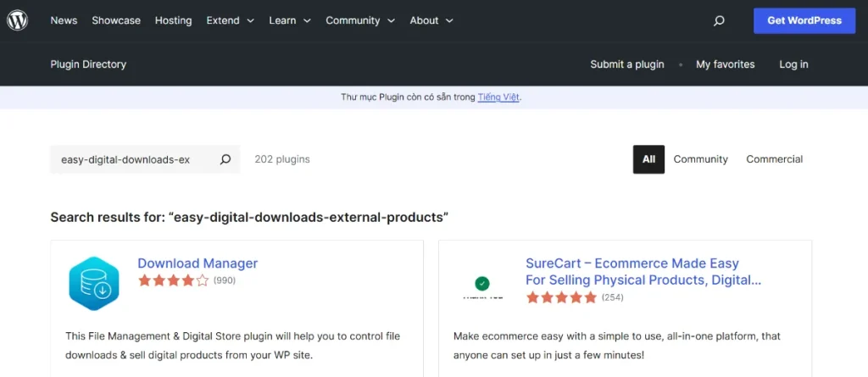The width and height of the screenshot is (868, 377).
Task: Click SureCart description text
Action: [x=617, y=345]
